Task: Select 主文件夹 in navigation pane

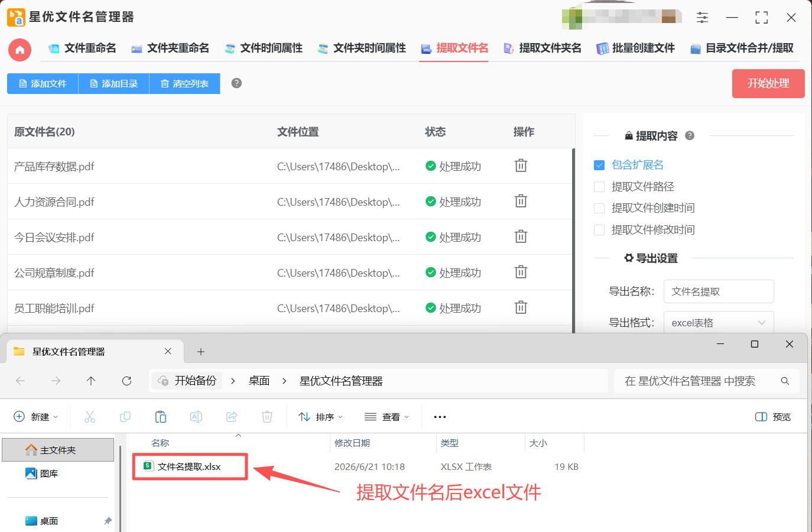Action: 58,450
